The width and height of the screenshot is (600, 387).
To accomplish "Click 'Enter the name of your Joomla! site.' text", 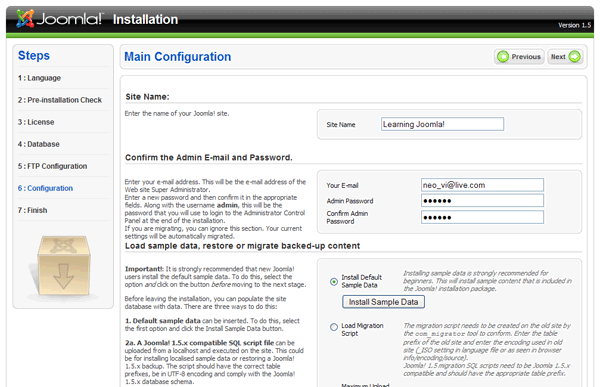I will 177,114.
